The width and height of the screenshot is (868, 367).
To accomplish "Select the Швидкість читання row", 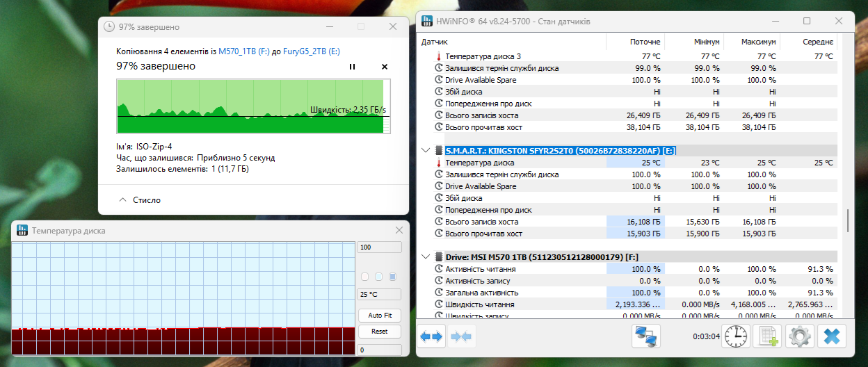I will (x=627, y=304).
